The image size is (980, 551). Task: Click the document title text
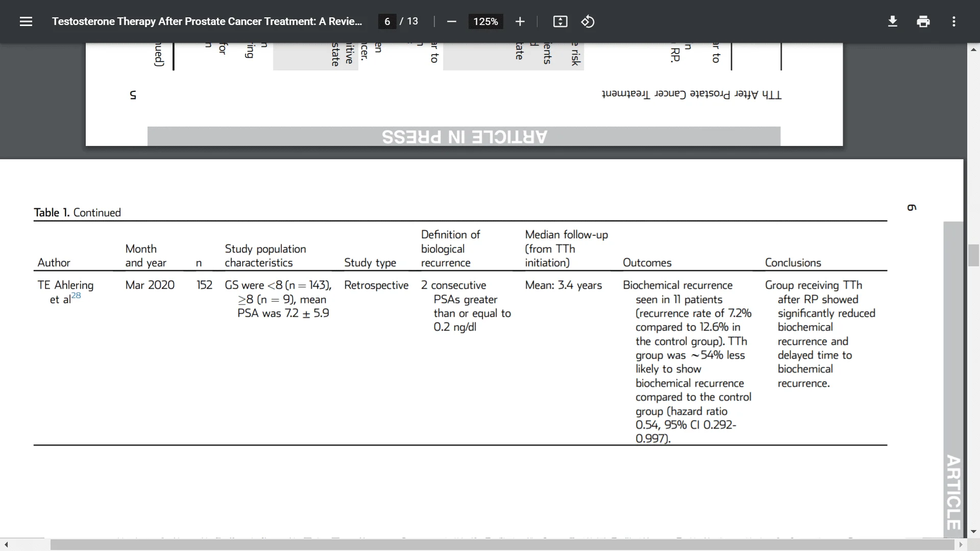pos(207,21)
